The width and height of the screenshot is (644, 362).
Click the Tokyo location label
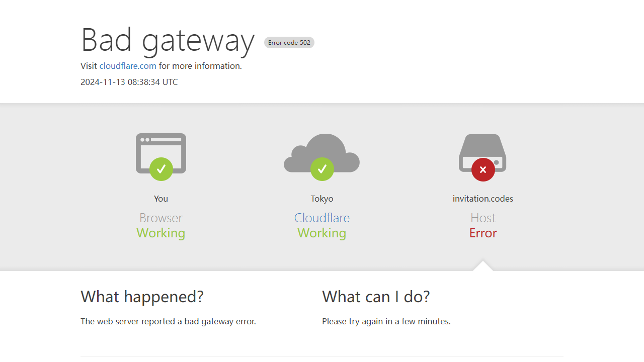(322, 199)
